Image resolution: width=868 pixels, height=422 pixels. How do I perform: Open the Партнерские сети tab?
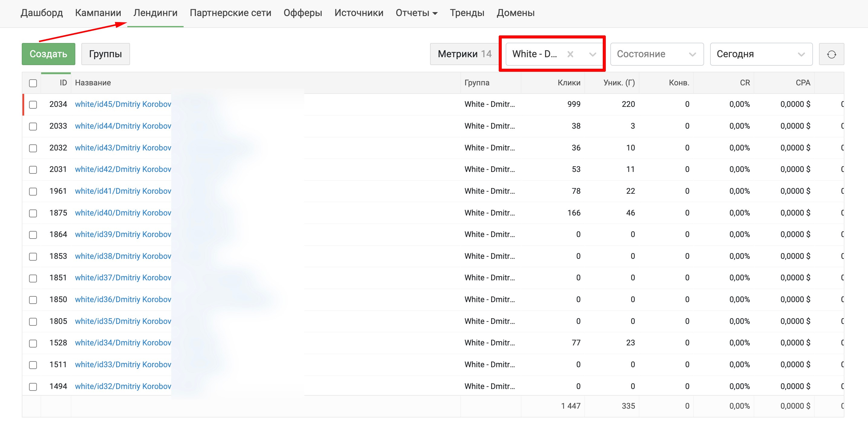pyautogui.click(x=230, y=13)
